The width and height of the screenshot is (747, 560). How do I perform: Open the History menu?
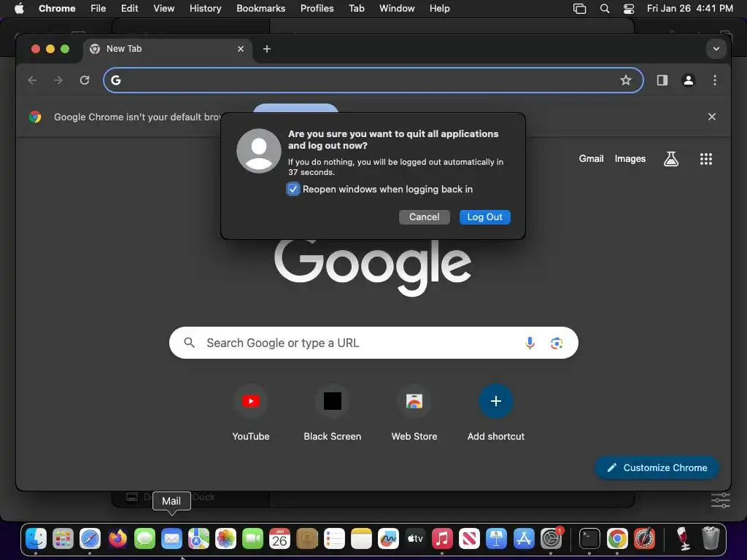[205, 9]
